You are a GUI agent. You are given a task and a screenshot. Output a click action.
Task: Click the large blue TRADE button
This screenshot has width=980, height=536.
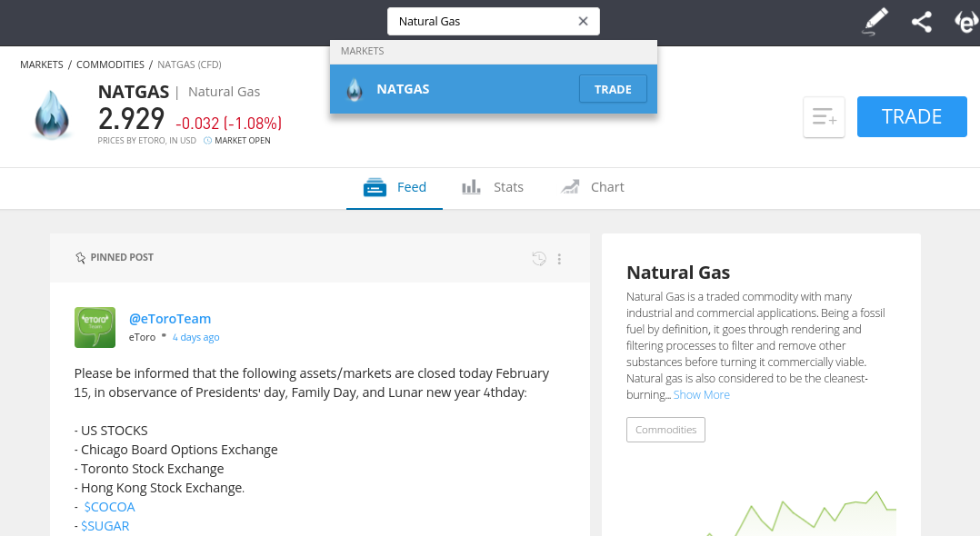coord(912,116)
